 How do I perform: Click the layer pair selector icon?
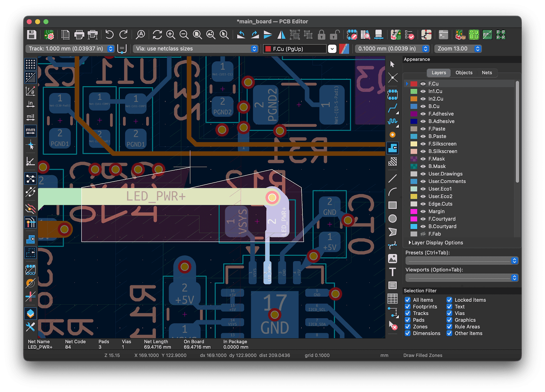point(344,49)
